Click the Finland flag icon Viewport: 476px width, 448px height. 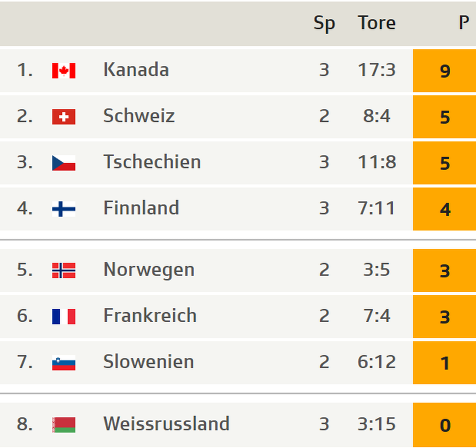pos(64,209)
